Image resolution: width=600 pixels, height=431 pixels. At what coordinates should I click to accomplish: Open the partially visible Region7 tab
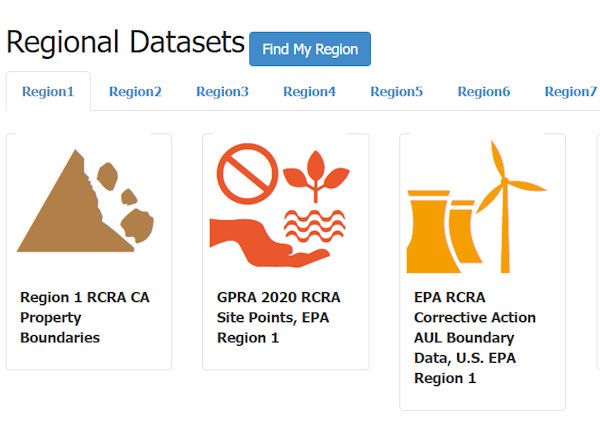[x=571, y=91]
